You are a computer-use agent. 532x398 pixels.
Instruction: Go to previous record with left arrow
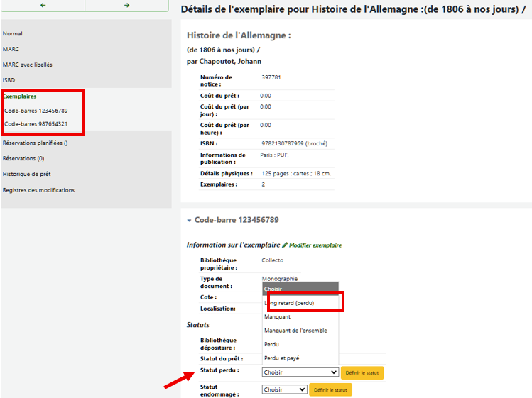click(x=43, y=6)
